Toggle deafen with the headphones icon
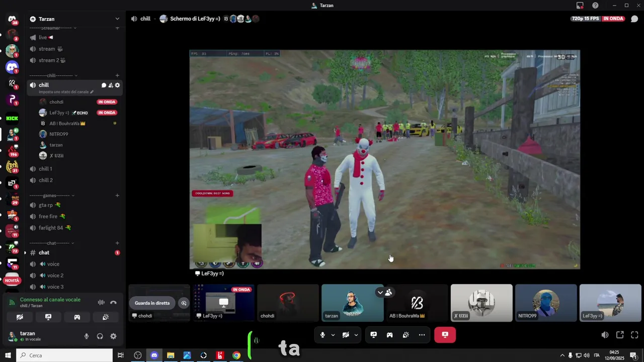Viewport: 644px width, 362px height. pyautogui.click(x=100, y=336)
